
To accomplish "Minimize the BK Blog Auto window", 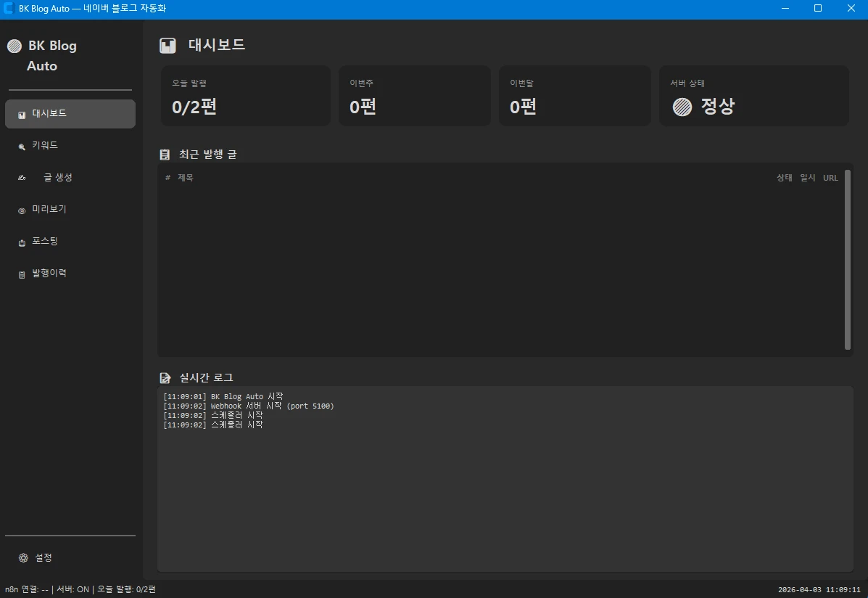I will [x=785, y=8].
